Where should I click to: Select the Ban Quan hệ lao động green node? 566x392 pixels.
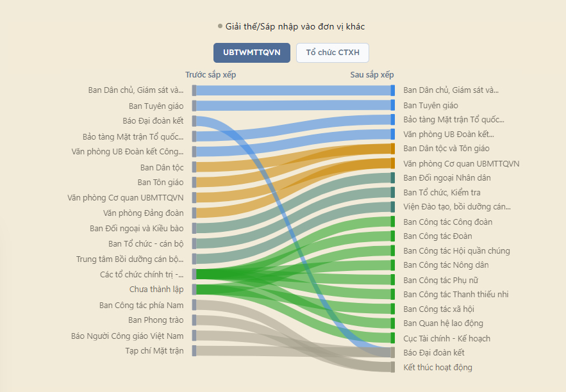click(x=393, y=323)
